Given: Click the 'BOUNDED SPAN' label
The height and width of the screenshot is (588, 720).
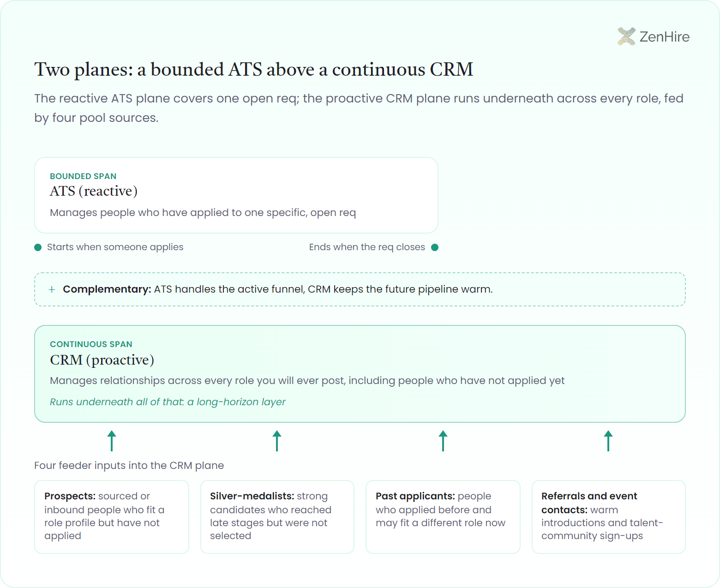Looking at the screenshot, I should [83, 176].
